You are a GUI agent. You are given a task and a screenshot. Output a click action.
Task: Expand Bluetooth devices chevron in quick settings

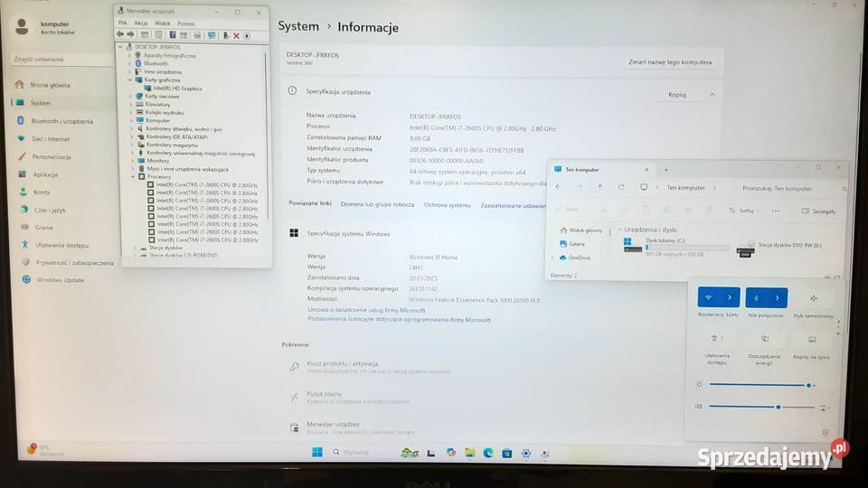[778, 298]
